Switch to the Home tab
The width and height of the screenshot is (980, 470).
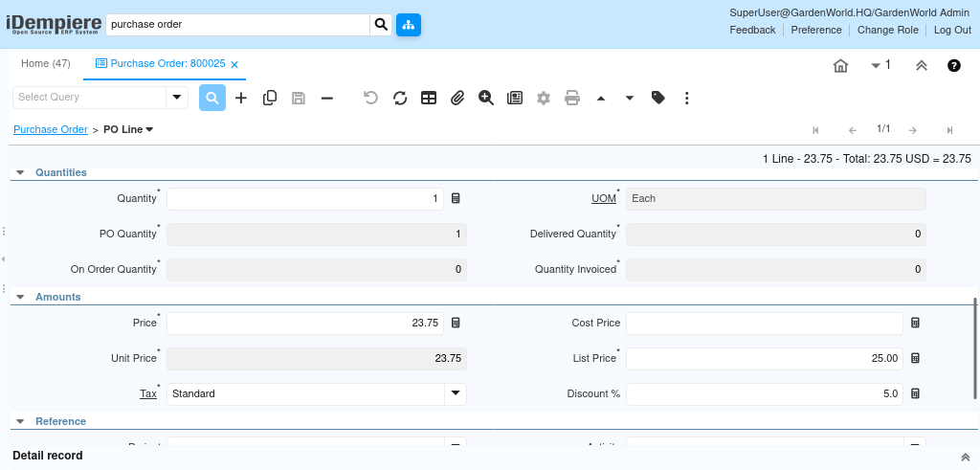(x=46, y=64)
